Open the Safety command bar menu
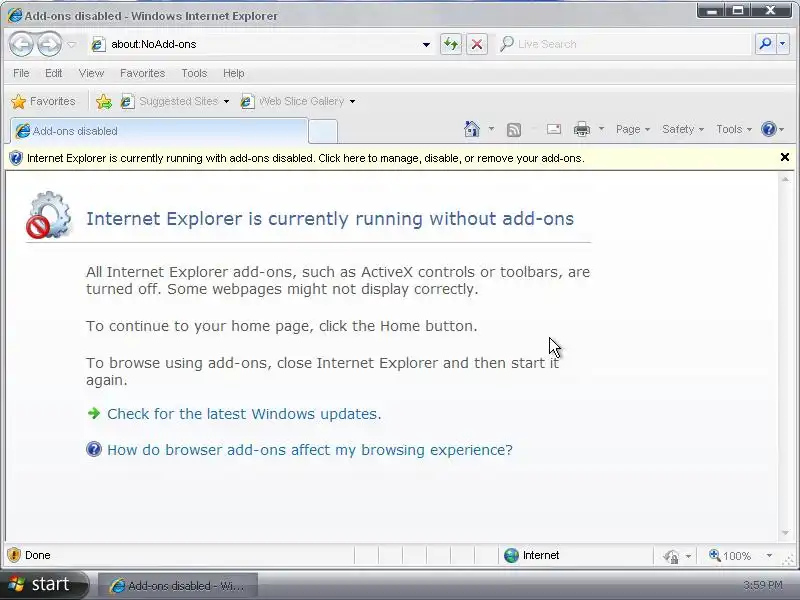This screenshot has width=800, height=600. coord(683,130)
